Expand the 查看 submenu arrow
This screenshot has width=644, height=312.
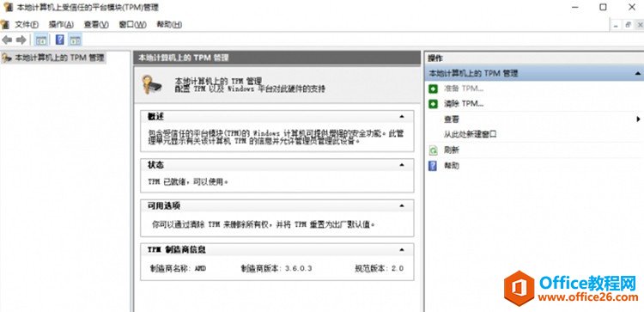click(x=639, y=119)
